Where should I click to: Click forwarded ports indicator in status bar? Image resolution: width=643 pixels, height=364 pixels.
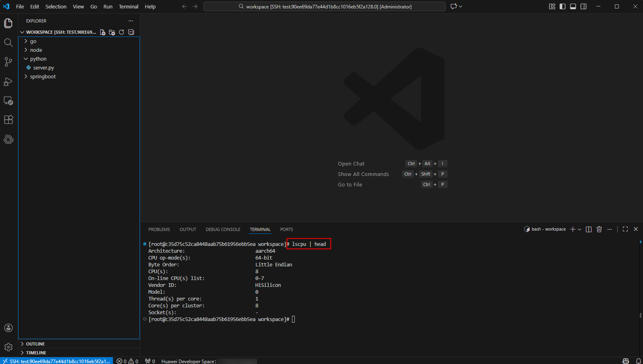pyautogui.click(x=150, y=361)
